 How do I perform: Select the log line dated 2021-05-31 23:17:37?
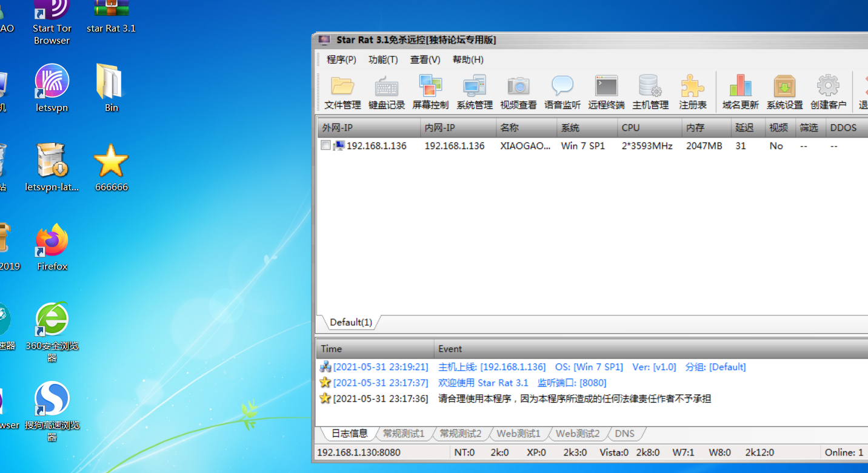coord(592,383)
